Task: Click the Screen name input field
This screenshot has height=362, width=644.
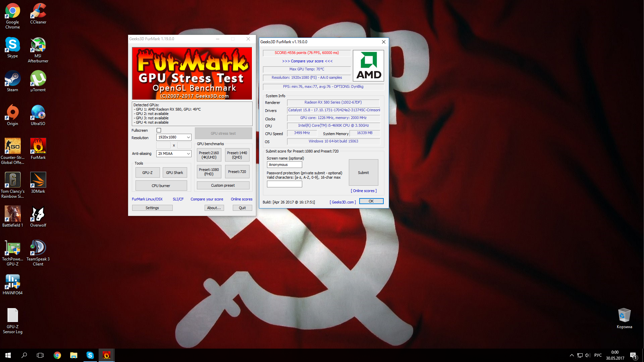Action: click(284, 165)
